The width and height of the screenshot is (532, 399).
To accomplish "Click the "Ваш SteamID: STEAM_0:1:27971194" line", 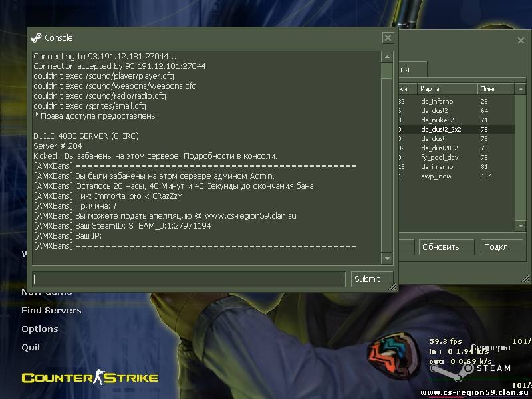I will (122, 226).
